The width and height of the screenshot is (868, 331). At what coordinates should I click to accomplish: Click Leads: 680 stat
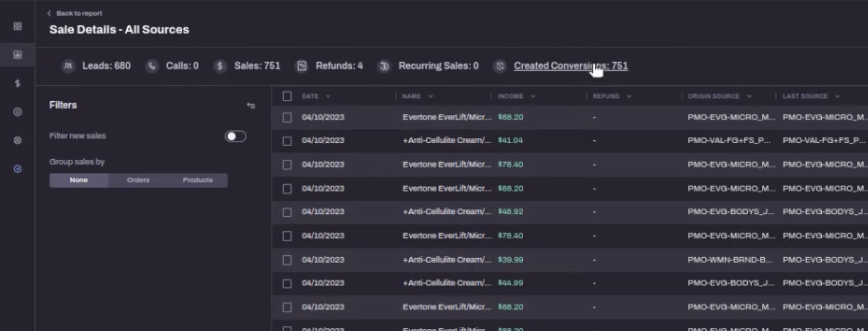106,66
